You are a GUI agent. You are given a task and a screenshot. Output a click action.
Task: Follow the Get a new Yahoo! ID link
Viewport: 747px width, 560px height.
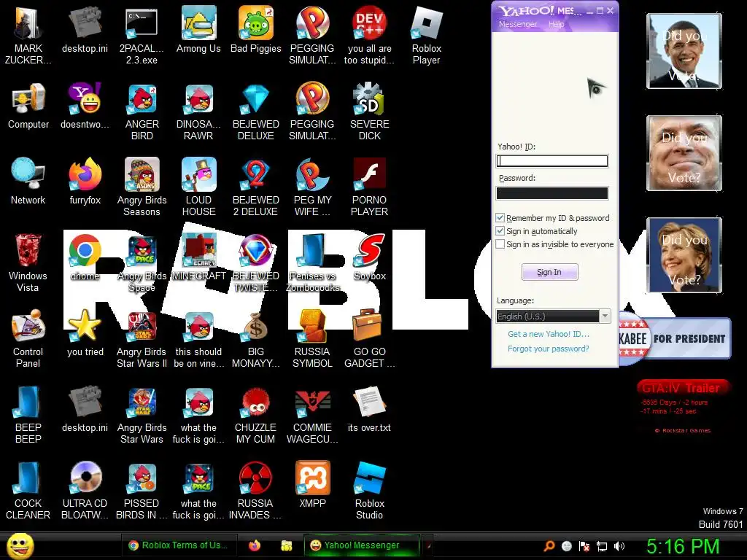click(549, 334)
